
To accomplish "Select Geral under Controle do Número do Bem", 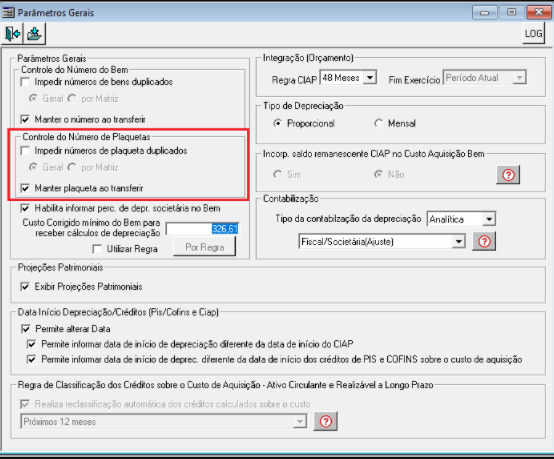I will 33,98.
